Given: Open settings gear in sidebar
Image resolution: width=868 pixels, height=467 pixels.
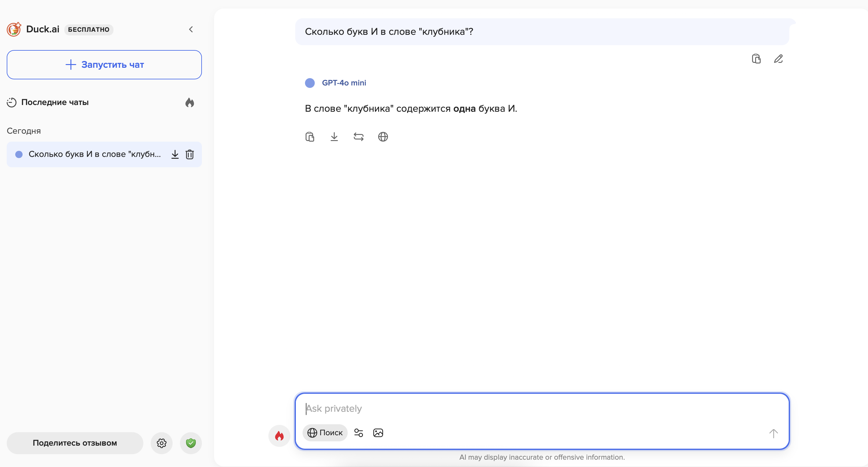Looking at the screenshot, I should coord(162,443).
